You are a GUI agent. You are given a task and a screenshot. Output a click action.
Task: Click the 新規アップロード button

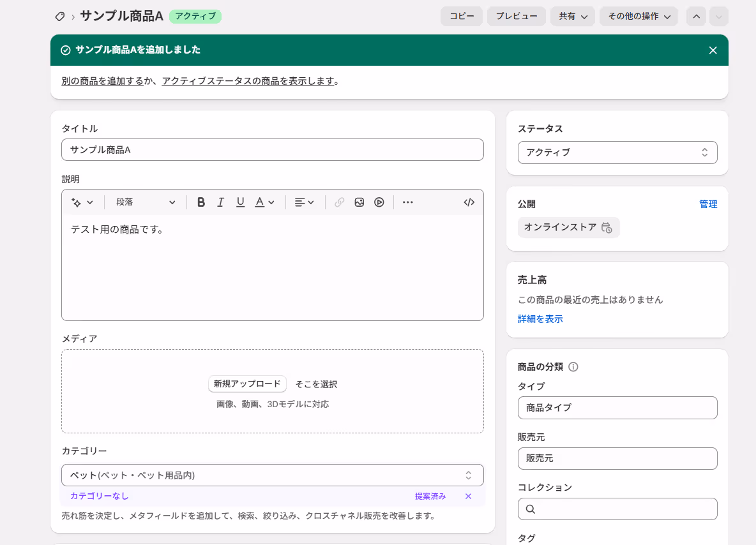click(247, 384)
